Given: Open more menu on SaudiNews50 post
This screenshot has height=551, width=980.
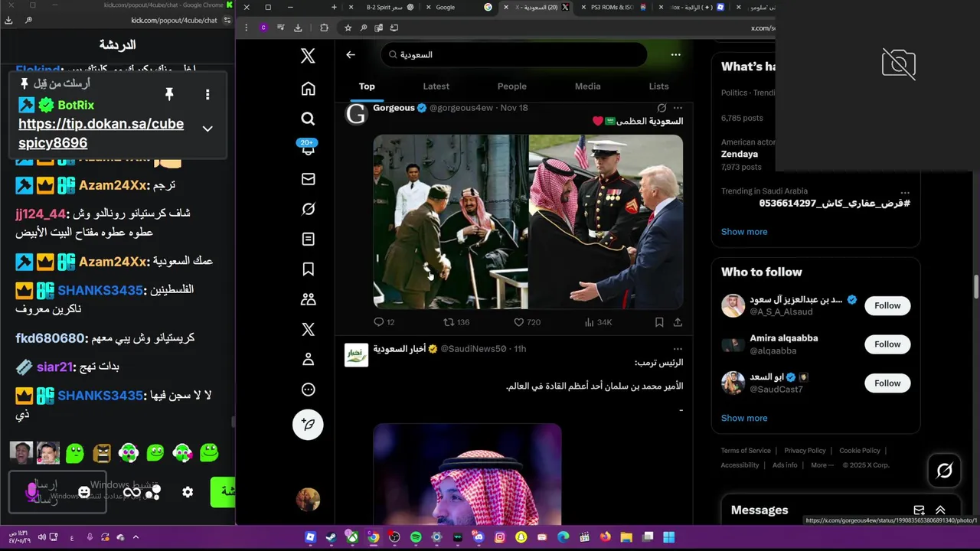Looking at the screenshot, I should point(678,349).
